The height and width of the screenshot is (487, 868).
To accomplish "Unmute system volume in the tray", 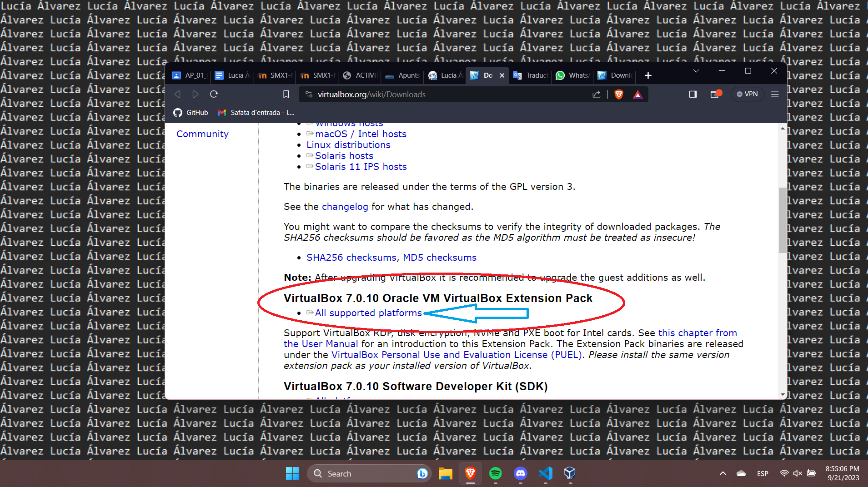I will click(x=798, y=473).
